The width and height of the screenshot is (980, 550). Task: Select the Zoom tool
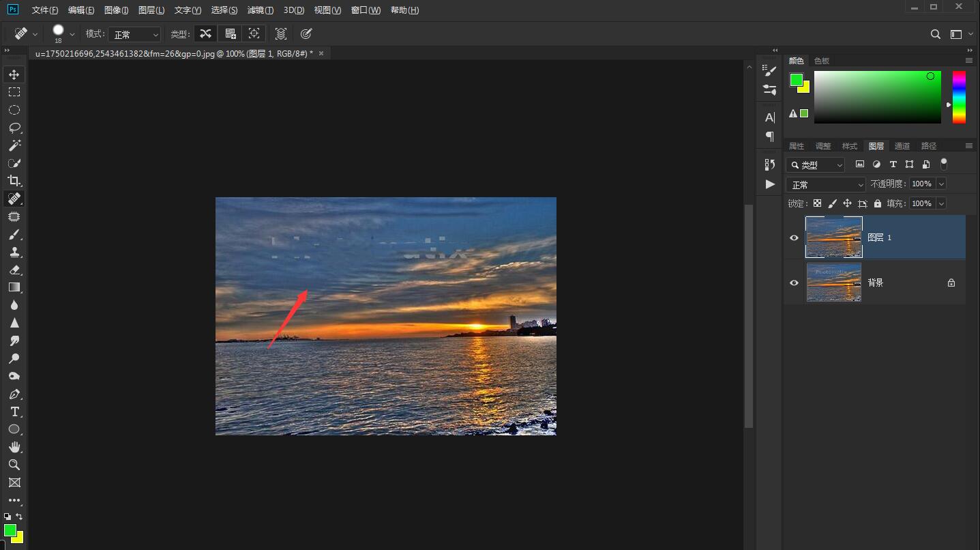coord(14,465)
